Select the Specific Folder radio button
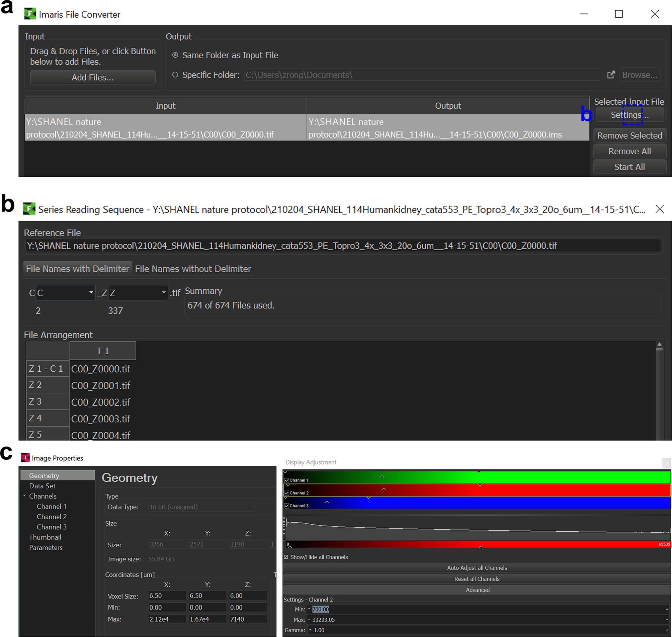The image size is (672, 637). pos(175,75)
